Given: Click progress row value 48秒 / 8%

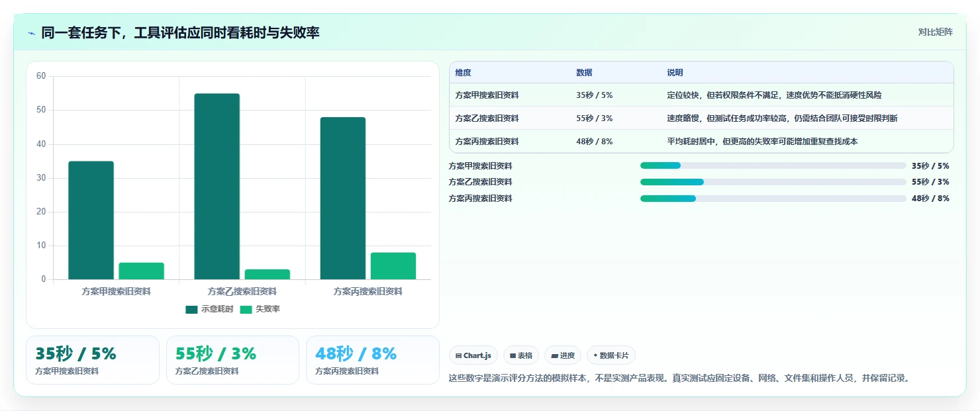Looking at the screenshot, I should [930, 199].
